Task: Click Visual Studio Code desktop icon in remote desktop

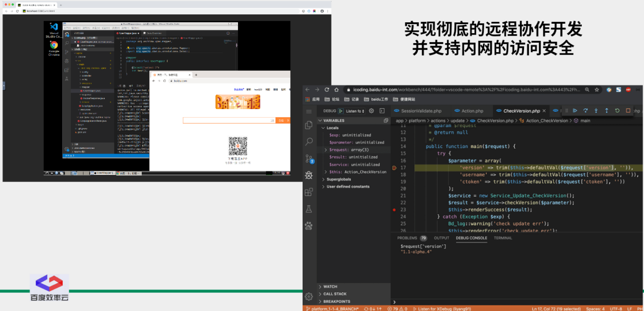Action: [54, 29]
